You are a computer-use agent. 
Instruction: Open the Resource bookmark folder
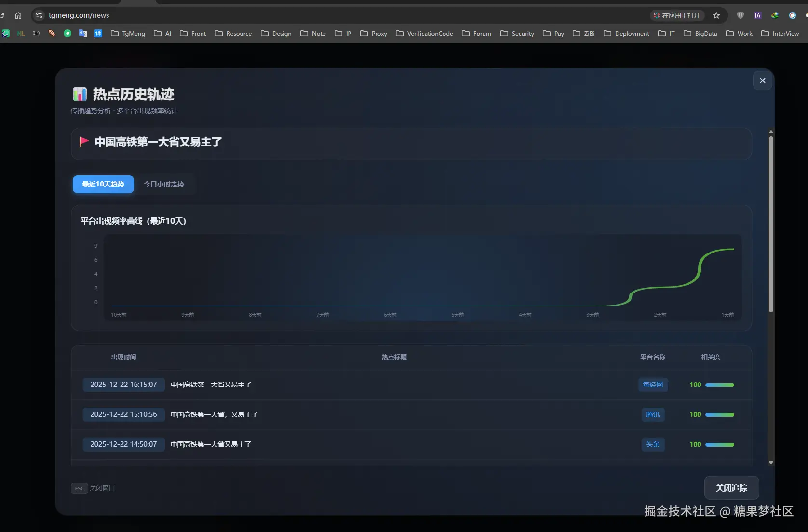pos(233,33)
